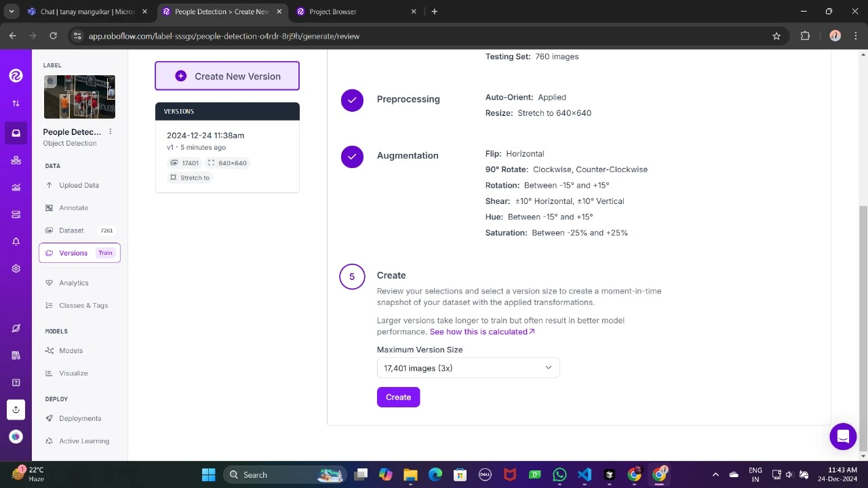Bookmark this page with the star icon
868x488 pixels.
point(776,36)
